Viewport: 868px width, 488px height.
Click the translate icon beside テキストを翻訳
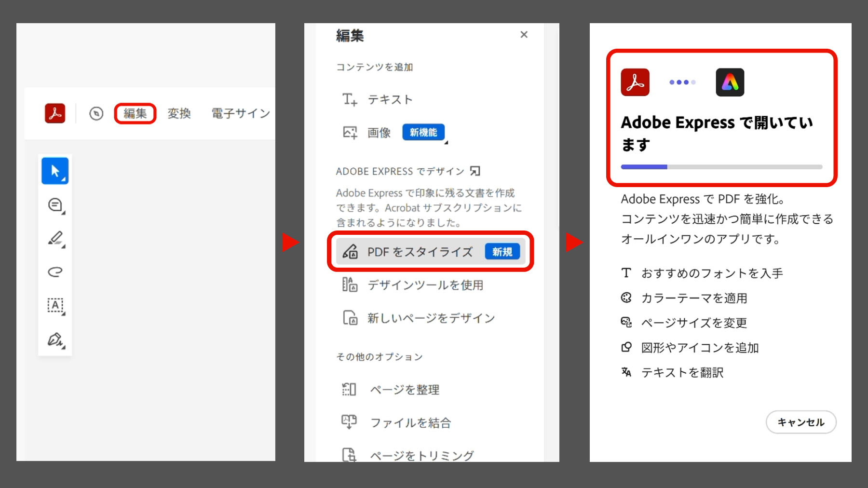click(x=626, y=372)
